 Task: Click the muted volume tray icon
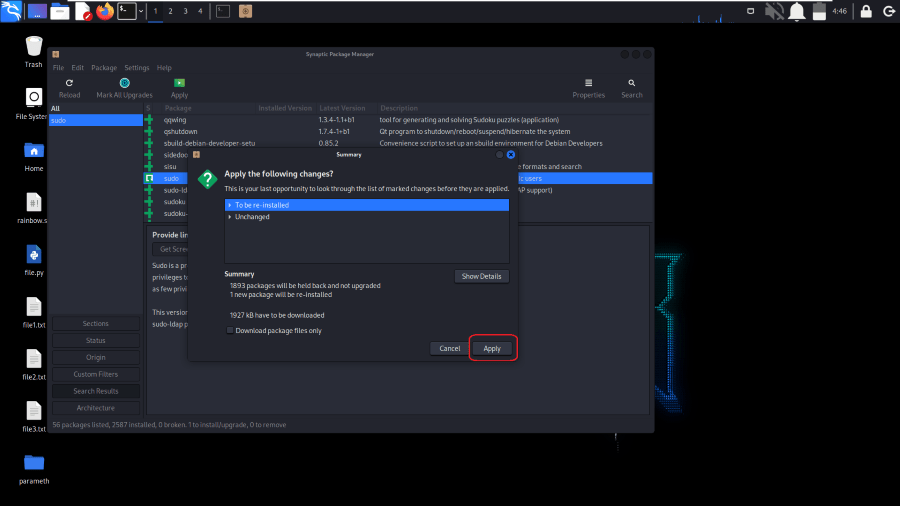coord(774,11)
